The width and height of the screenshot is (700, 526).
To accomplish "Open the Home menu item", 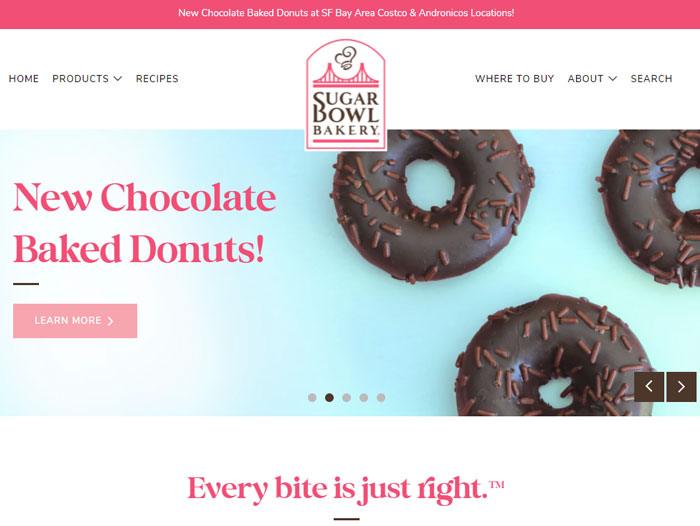I will click(24, 79).
